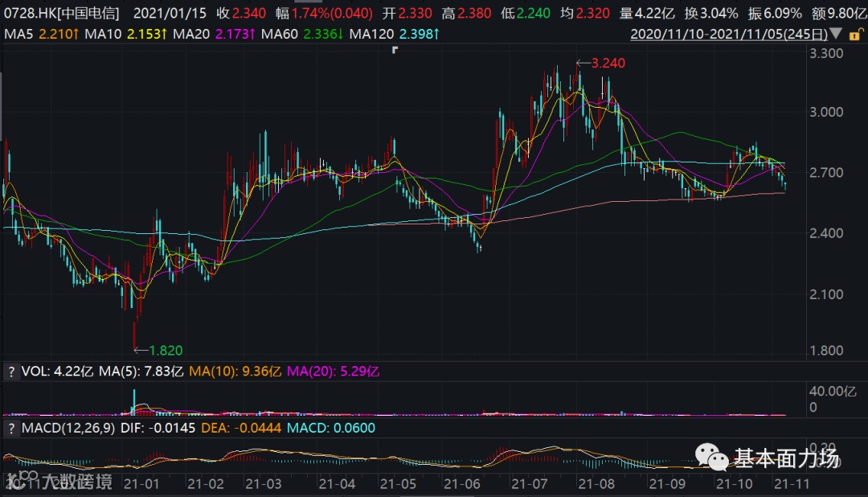
Task: Click the 2.100 price axis label
Action: [826, 294]
